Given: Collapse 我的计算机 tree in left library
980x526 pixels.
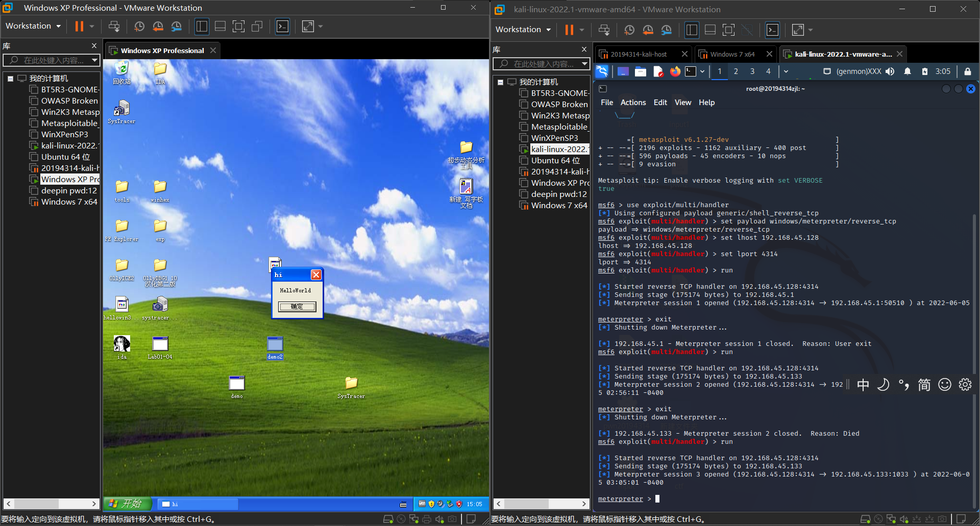Looking at the screenshot, I should tap(10, 79).
